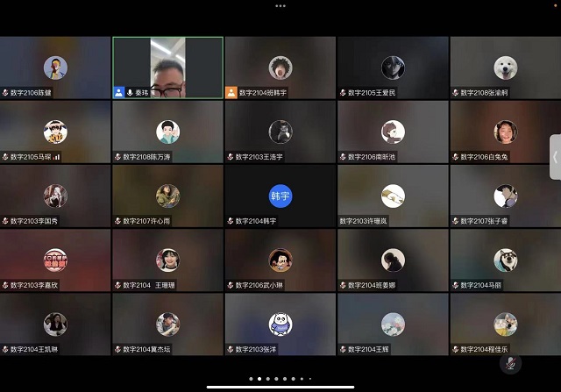Screen dimensions: 561x392
Task: Click the microphone icon beside 秦玮's name
Action: pyautogui.click(x=131, y=92)
